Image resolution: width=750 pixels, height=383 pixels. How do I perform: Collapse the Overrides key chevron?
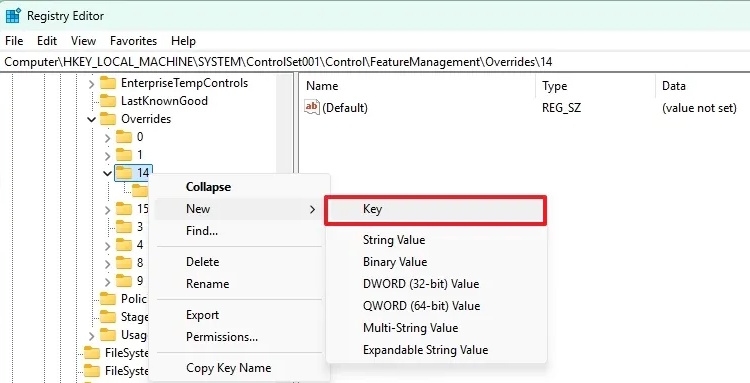coord(91,119)
